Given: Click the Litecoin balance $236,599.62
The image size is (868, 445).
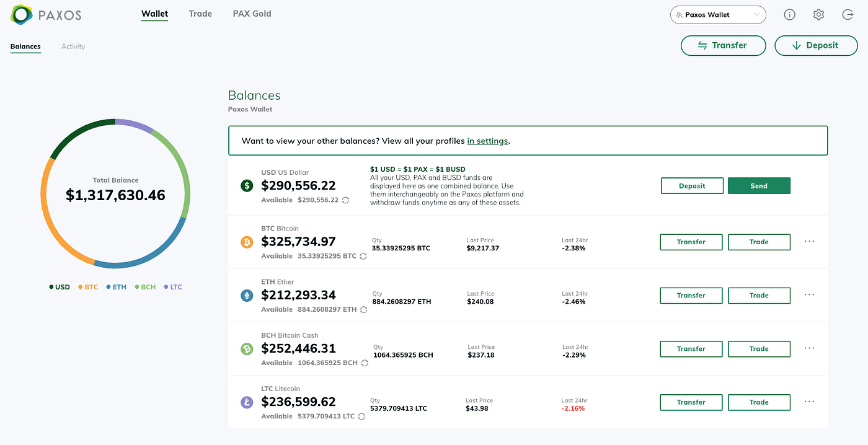Looking at the screenshot, I should (x=298, y=402).
